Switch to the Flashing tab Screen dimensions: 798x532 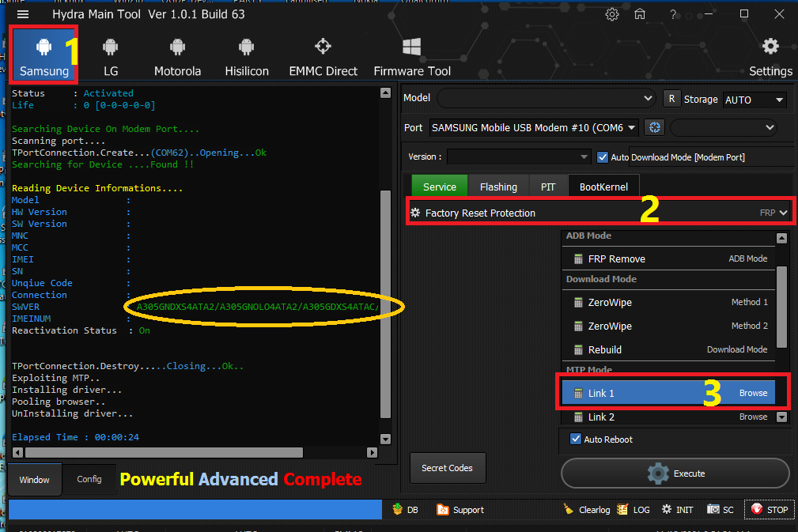(x=498, y=187)
